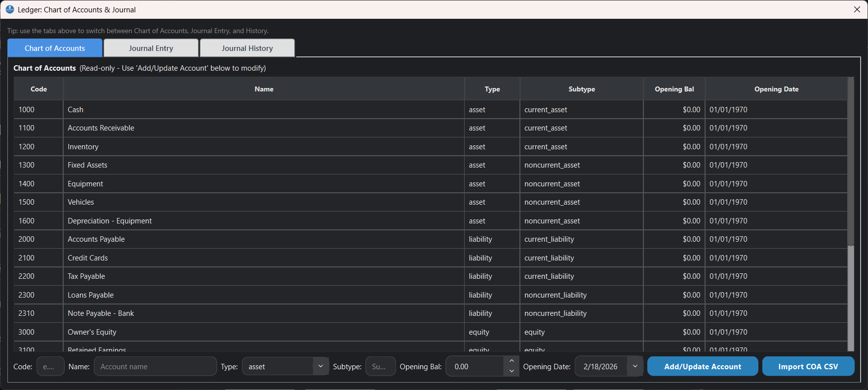
Task: Click account code 2310
Action: pos(39,313)
